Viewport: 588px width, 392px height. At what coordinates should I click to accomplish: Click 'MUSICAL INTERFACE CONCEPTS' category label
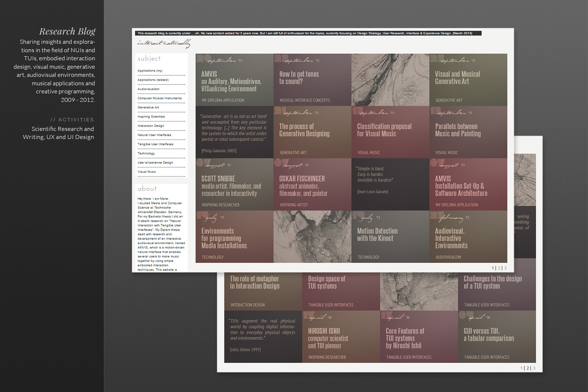305,100
